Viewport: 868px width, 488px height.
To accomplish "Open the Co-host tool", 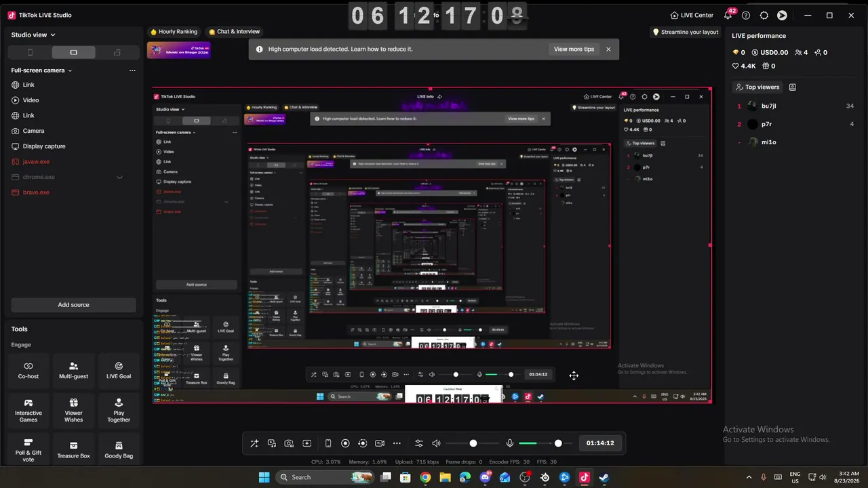I will 28,370.
